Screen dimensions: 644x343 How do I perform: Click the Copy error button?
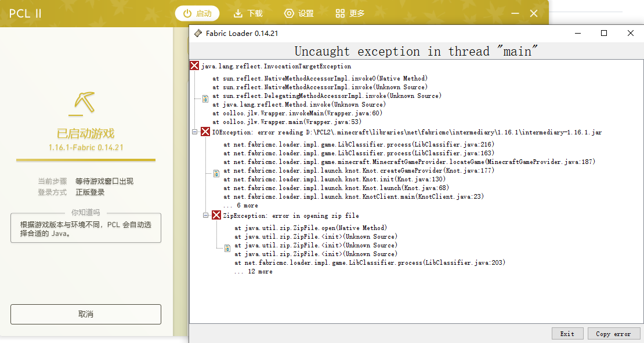[614, 333]
